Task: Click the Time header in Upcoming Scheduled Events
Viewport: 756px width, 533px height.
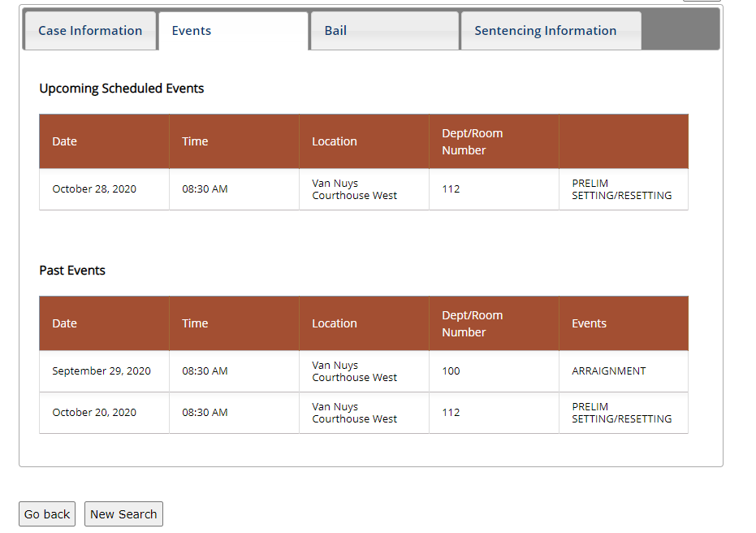Action: (195, 141)
